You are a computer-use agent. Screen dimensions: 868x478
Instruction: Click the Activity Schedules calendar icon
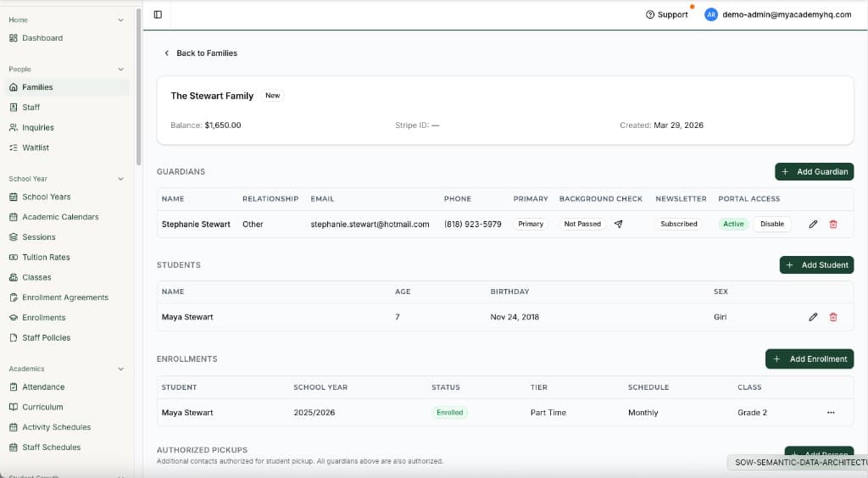[14, 427]
